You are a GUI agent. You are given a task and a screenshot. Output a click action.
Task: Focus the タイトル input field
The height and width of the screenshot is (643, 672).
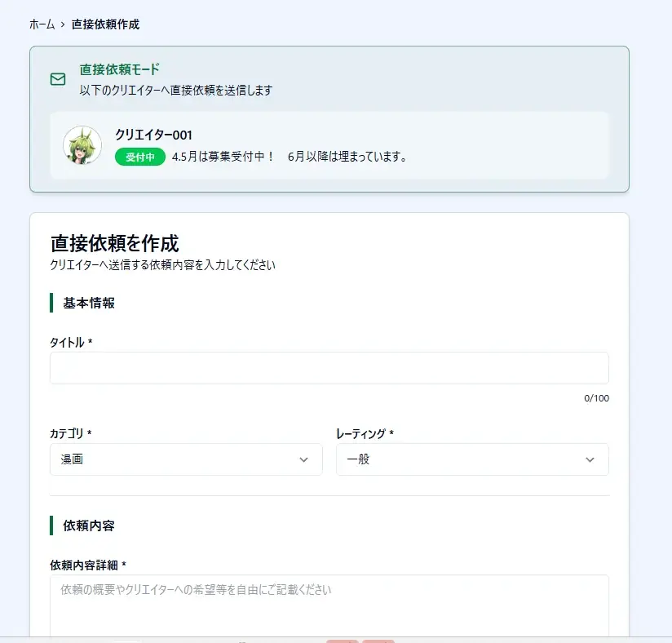point(329,368)
